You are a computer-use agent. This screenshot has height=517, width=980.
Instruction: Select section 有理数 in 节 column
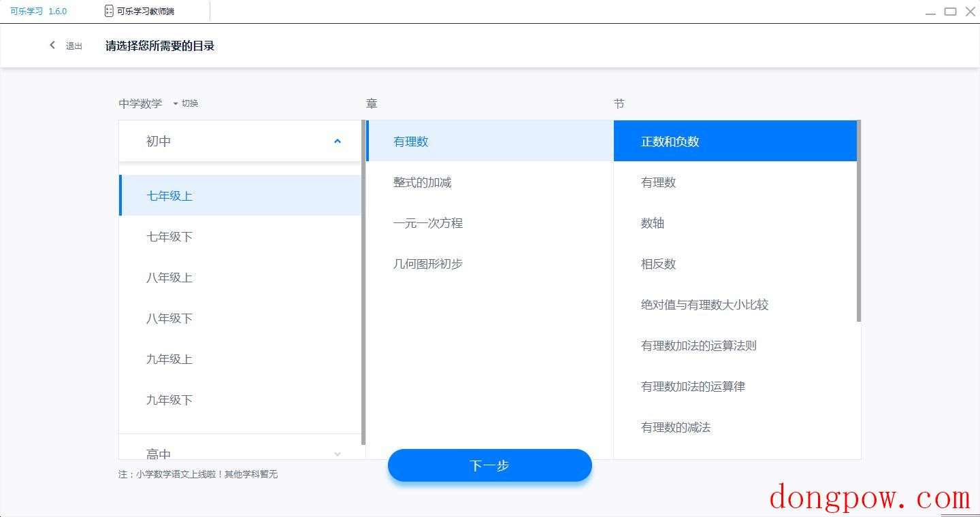coord(735,182)
